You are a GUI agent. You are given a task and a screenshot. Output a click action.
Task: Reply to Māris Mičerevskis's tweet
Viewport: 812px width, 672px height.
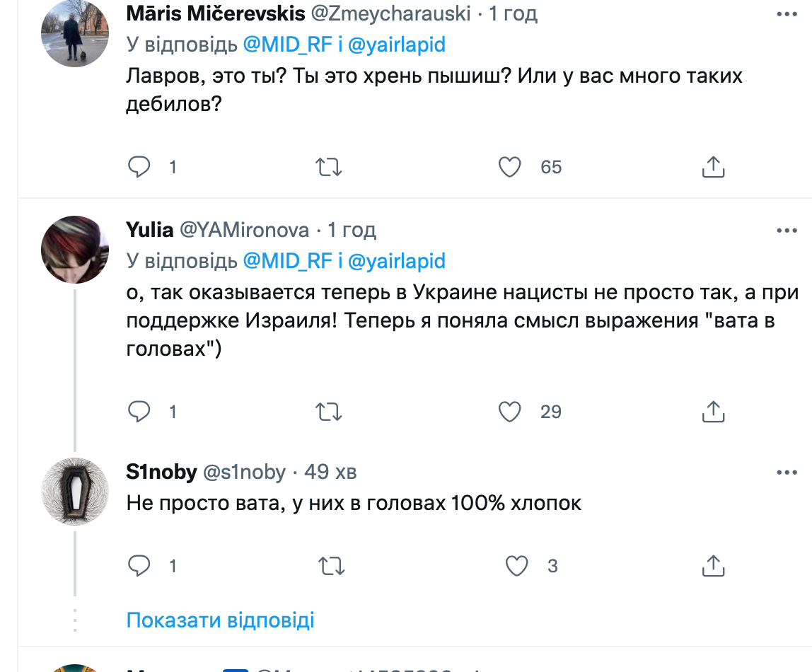[x=139, y=167]
